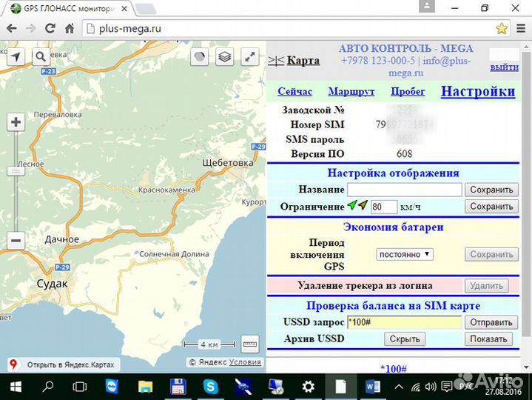Click the Chrome user profile icon
This screenshot has width=532, height=400.
pos(427,6)
